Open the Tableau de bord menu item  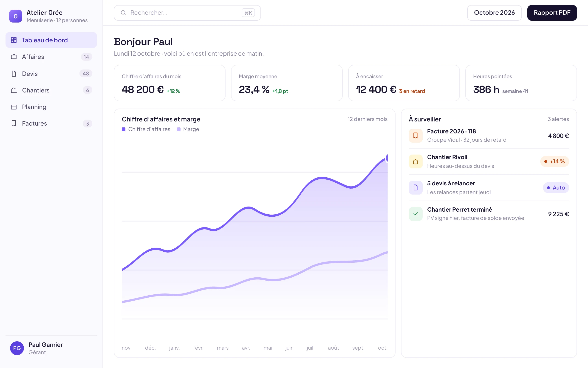[51, 40]
